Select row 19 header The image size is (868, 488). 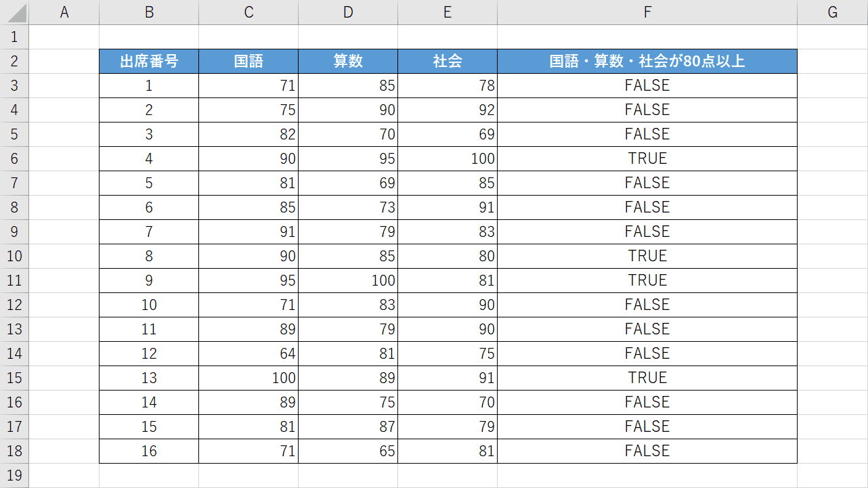tap(14, 475)
